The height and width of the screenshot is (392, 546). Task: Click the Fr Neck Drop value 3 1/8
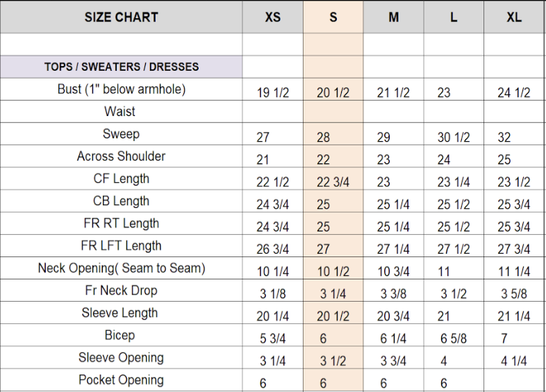(272, 294)
